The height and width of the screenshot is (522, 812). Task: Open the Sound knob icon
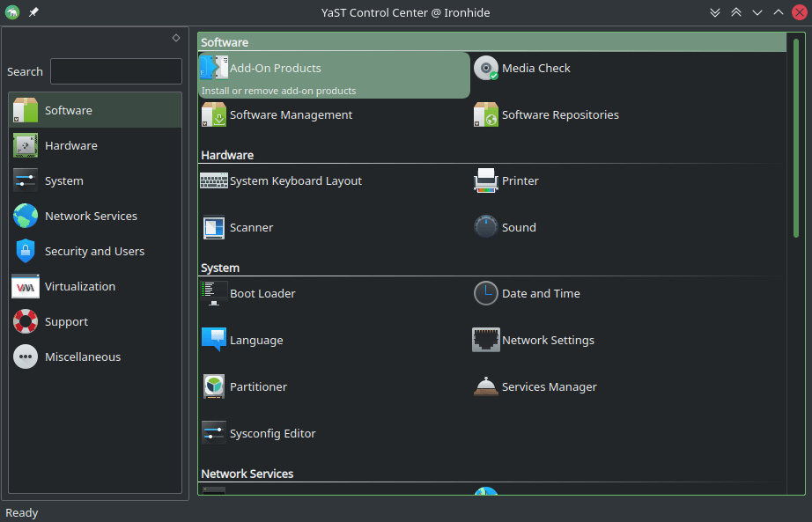click(x=486, y=227)
